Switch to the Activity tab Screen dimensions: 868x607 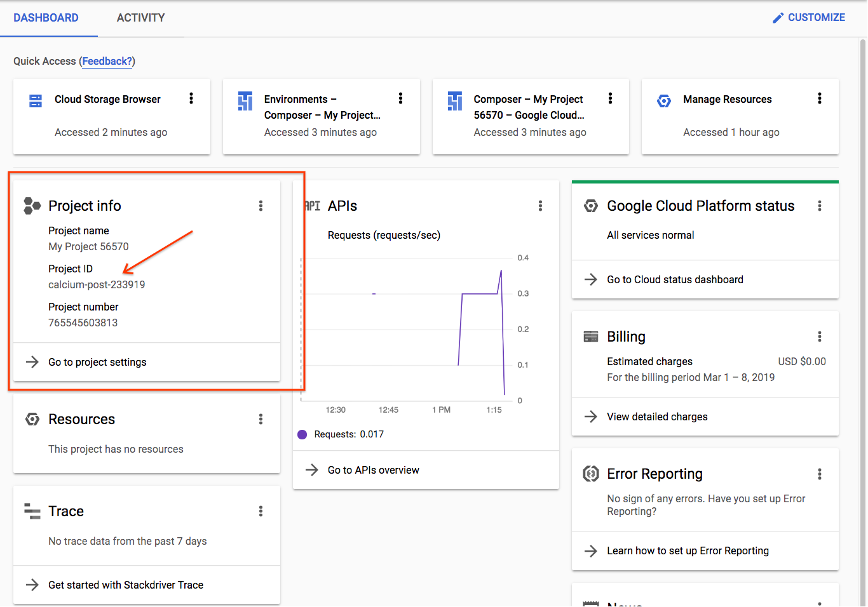(x=140, y=18)
